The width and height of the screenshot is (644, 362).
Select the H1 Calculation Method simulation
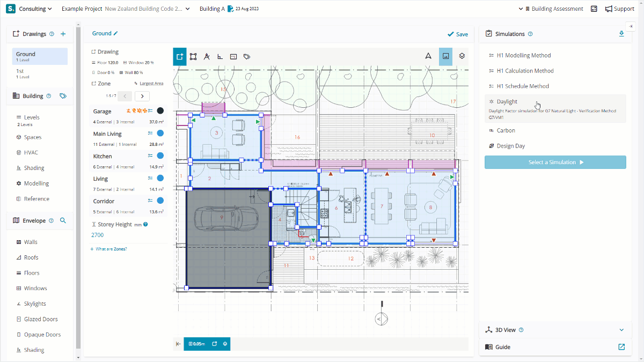pyautogui.click(x=525, y=71)
